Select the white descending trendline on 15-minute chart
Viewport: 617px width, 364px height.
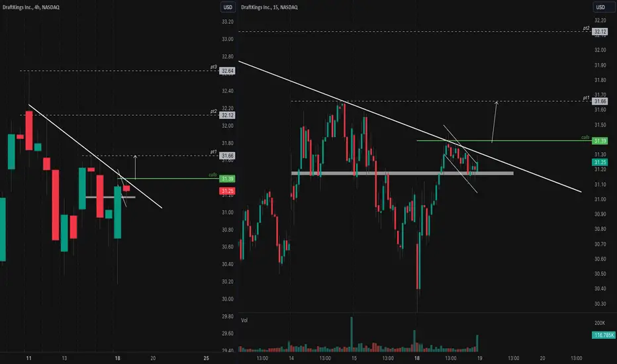[x=410, y=126]
